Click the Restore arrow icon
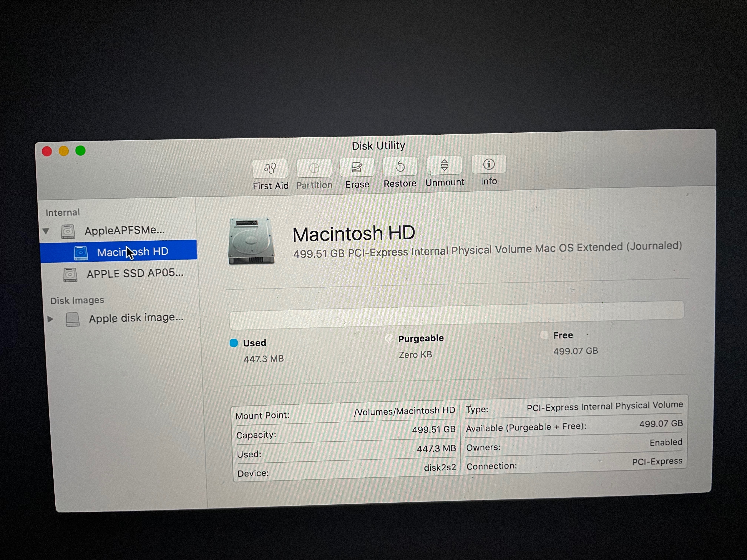The height and width of the screenshot is (560, 747). tap(400, 166)
